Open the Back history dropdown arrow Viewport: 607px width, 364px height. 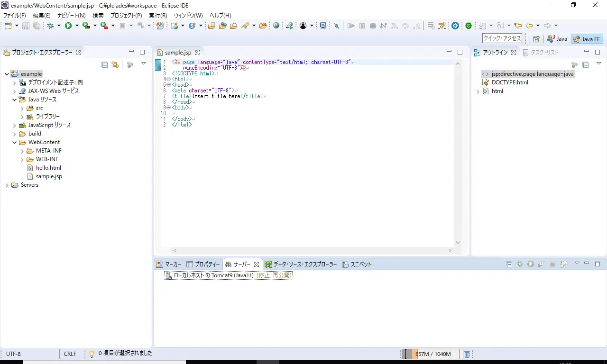click(x=538, y=26)
